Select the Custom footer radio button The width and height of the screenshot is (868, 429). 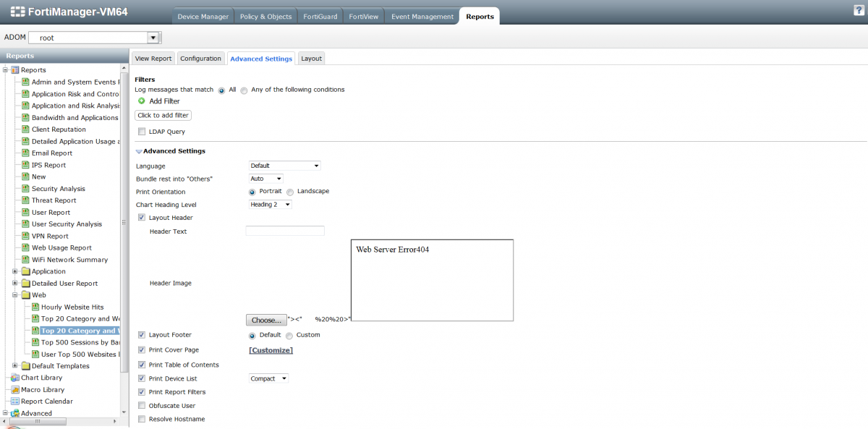pos(289,336)
